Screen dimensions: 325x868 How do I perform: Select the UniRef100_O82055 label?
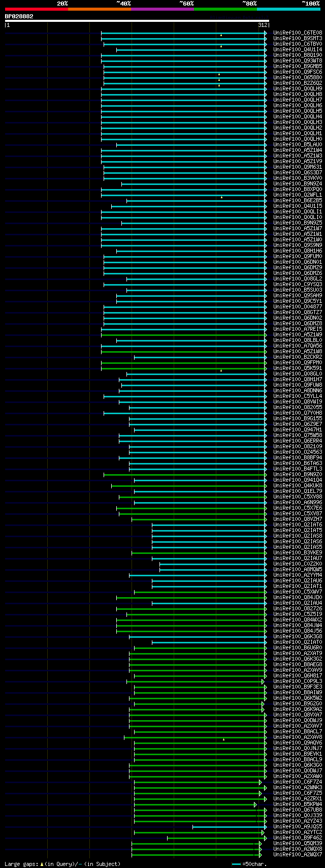coord(298,407)
